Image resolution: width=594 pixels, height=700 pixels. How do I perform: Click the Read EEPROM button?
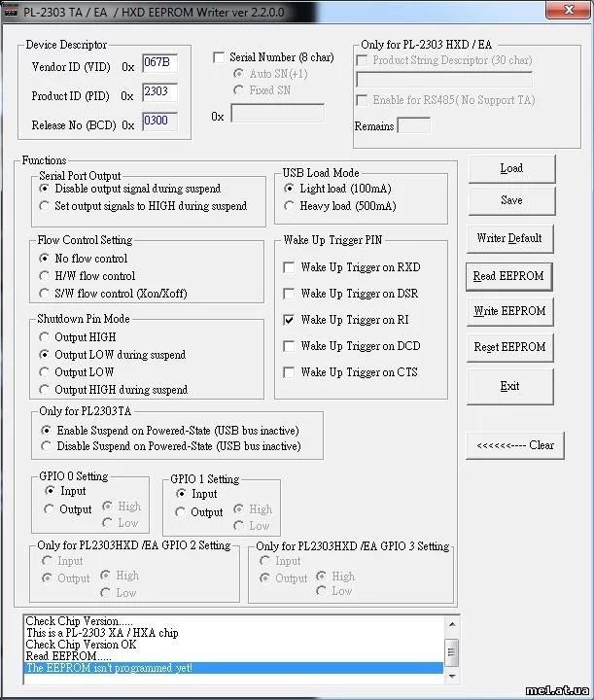coord(508,277)
